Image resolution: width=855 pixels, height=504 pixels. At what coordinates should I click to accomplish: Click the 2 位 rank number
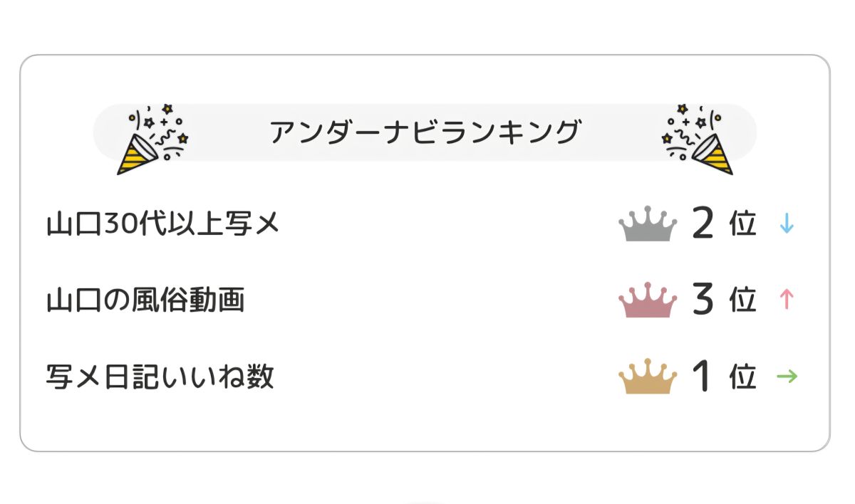click(722, 224)
